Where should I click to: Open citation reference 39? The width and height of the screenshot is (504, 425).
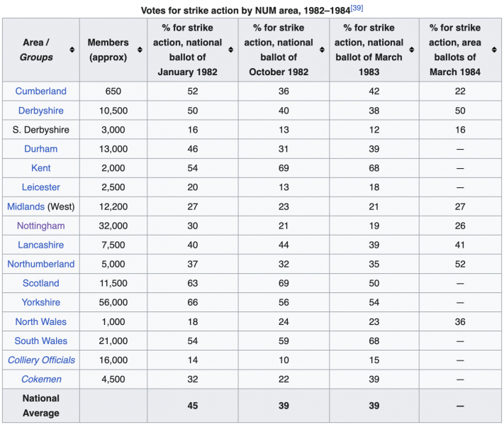pos(357,8)
